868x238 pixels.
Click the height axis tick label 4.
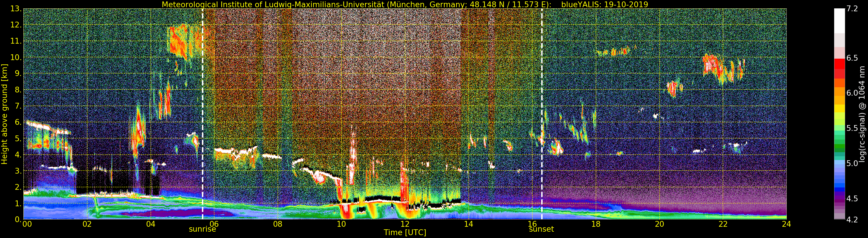coord(19,155)
